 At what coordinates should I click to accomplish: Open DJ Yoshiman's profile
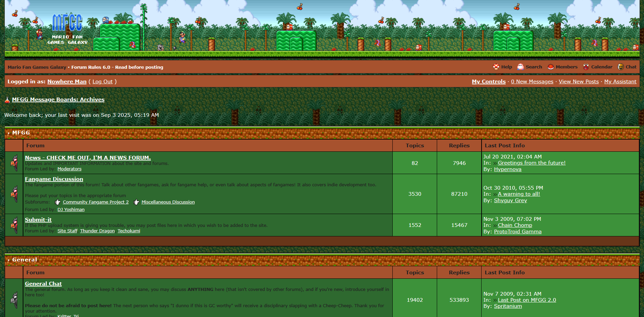(71, 210)
